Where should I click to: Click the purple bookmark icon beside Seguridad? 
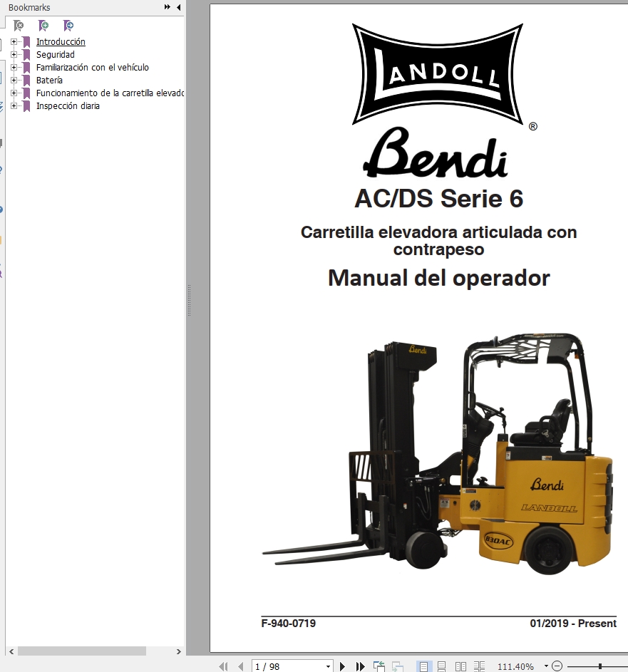[26, 55]
